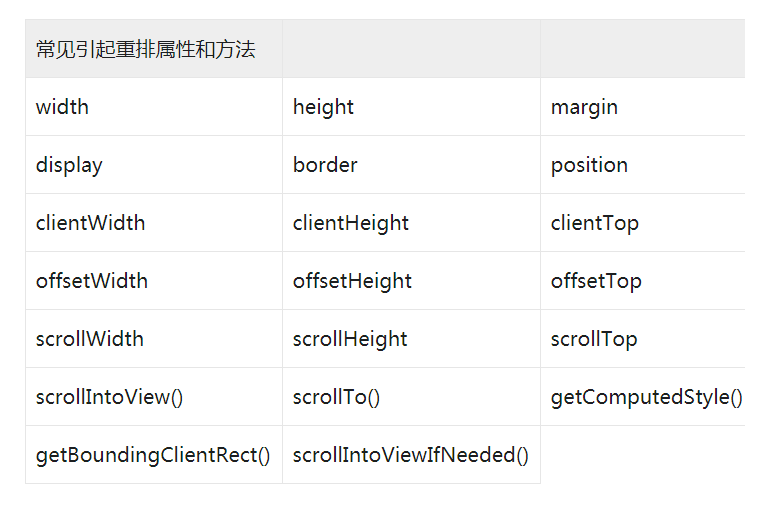The height and width of the screenshot is (506, 784).
Task: Select the scrollTop cell
Action: click(x=642, y=338)
